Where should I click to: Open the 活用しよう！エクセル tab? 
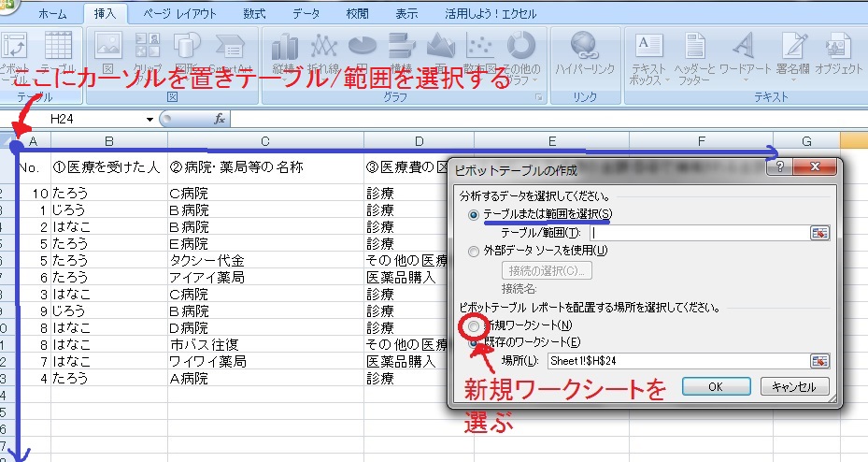tap(491, 13)
